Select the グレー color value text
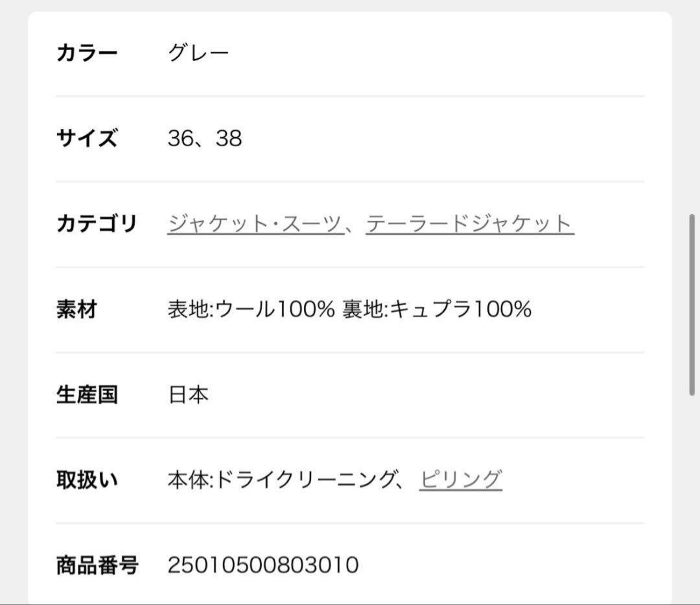The image size is (700, 605). pyautogui.click(x=199, y=52)
